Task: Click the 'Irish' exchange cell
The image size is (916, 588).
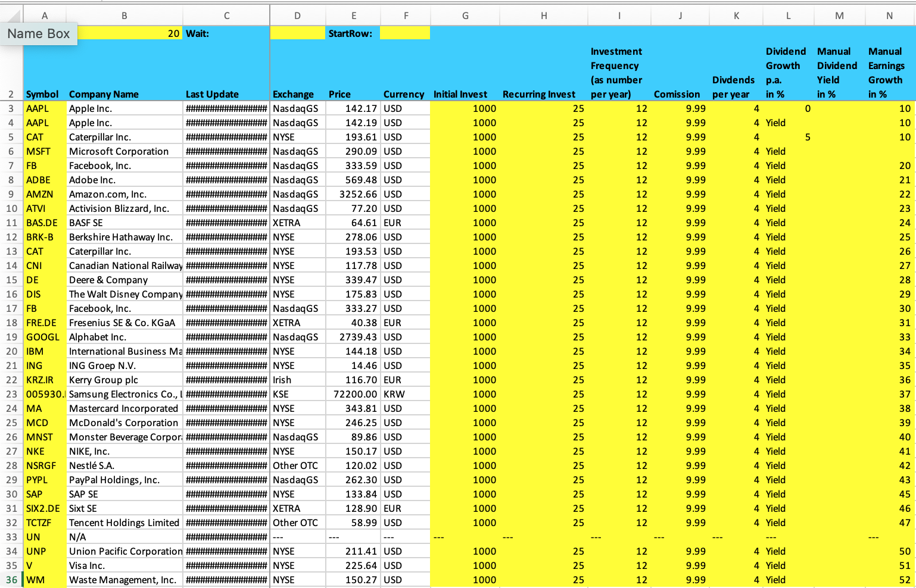Action: (298, 380)
